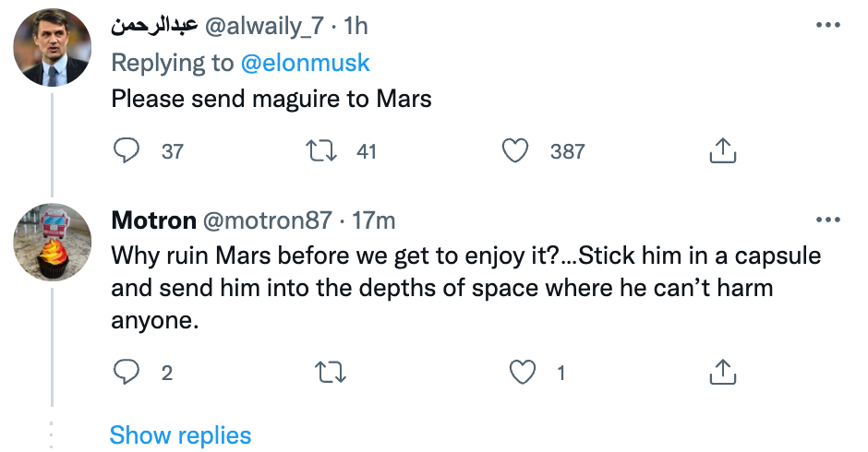Open the 1h timestamp of first tweet
Screen dimensions: 868x452
click(x=356, y=27)
